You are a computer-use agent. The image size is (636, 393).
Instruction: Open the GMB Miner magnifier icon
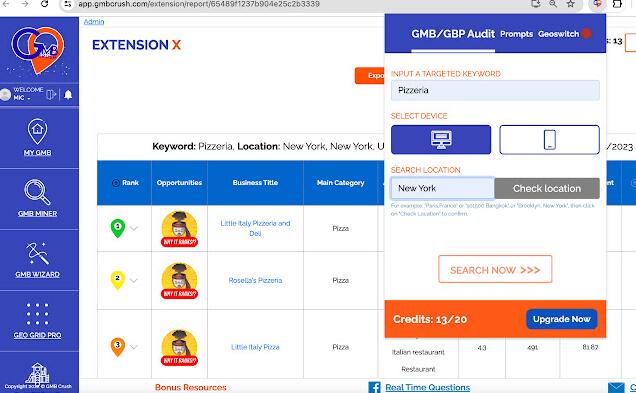click(37, 192)
